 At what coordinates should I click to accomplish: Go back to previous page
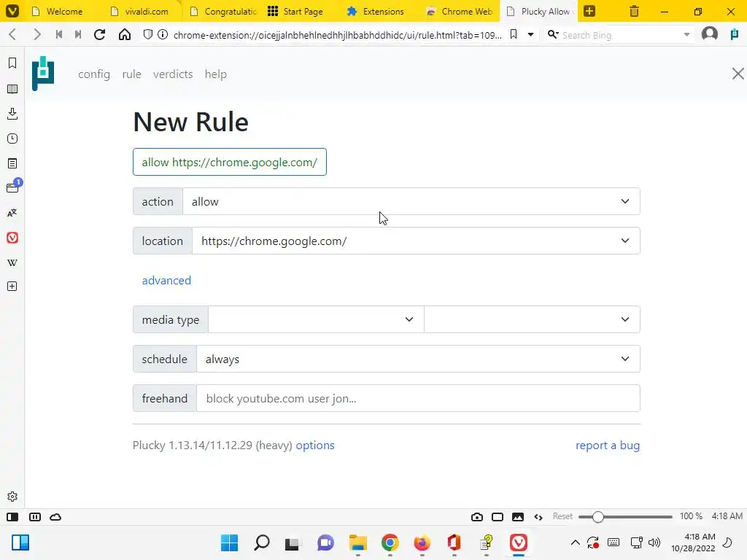12,34
